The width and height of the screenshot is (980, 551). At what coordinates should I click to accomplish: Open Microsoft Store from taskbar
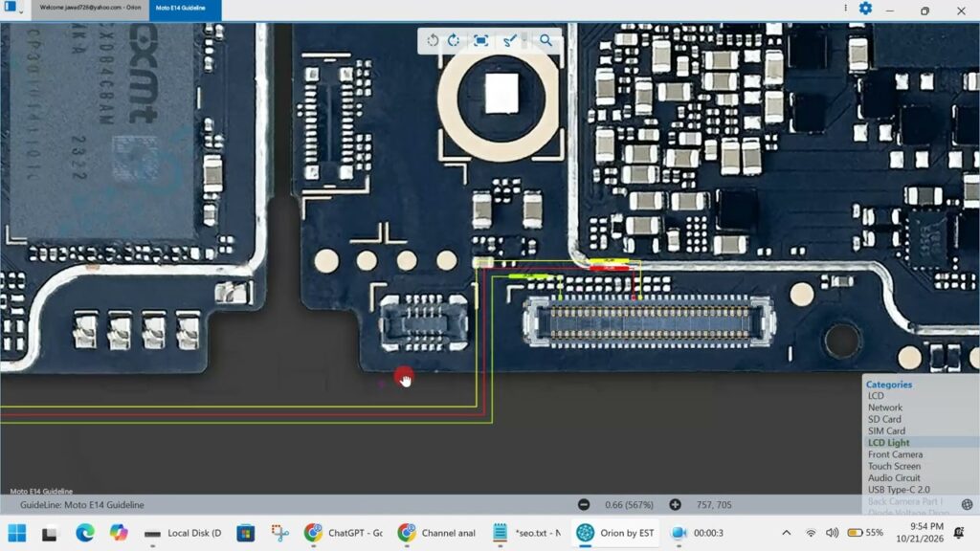click(x=246, y=533)
